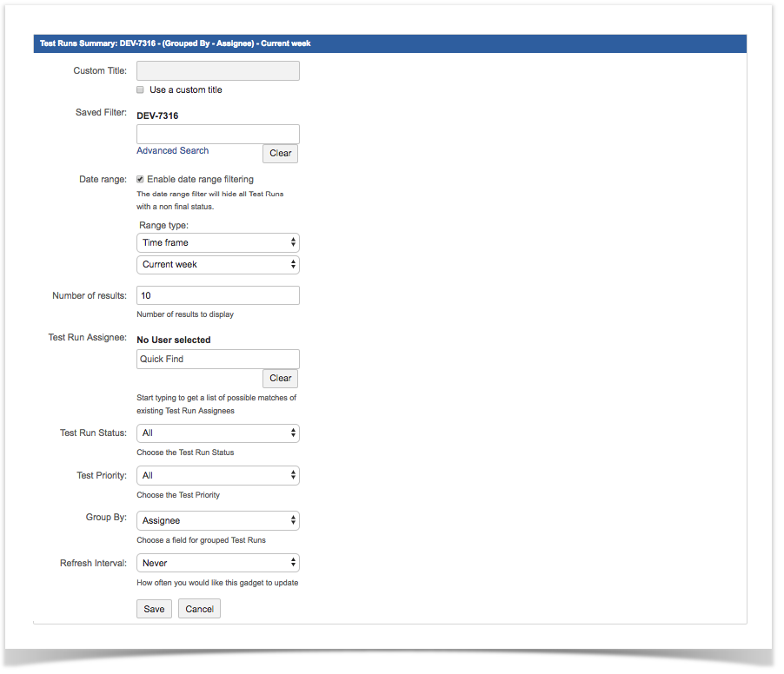
Task: Click the No User selected text
Action: 174,340
